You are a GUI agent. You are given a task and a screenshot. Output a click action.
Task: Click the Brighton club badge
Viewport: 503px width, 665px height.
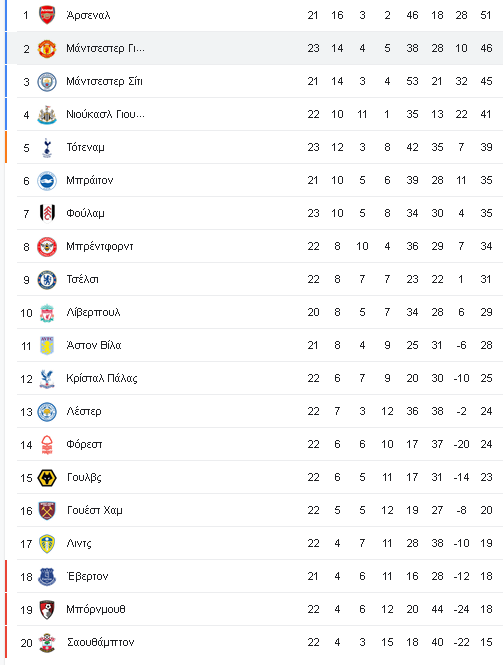(47, 181)
